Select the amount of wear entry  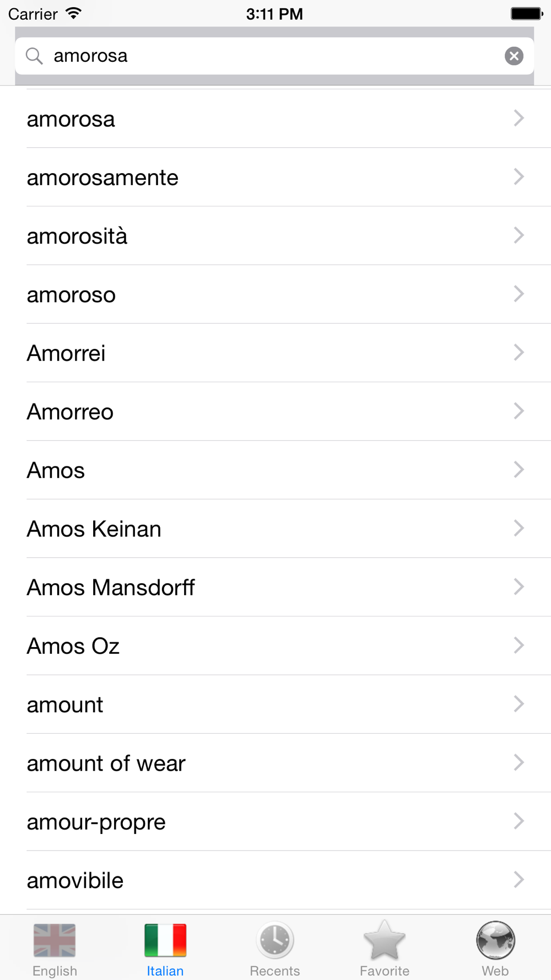(x=106, y=763)
